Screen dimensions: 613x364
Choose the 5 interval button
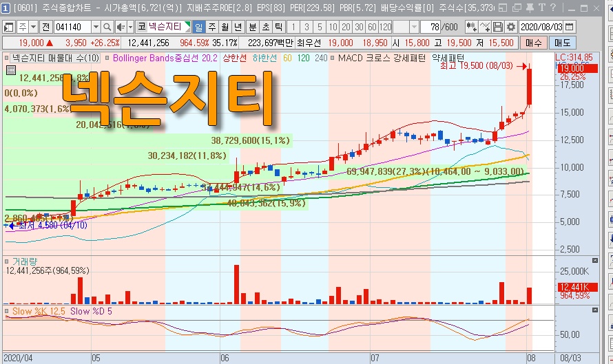(320, 27)
